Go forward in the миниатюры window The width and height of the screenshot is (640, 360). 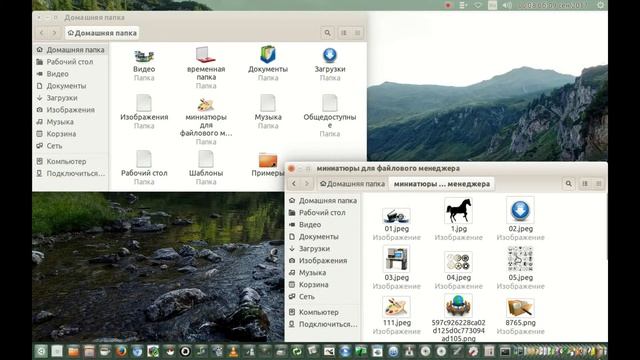(x=307, y=184)
